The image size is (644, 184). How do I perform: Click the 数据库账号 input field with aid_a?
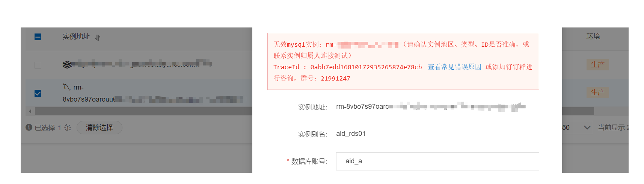437,161
